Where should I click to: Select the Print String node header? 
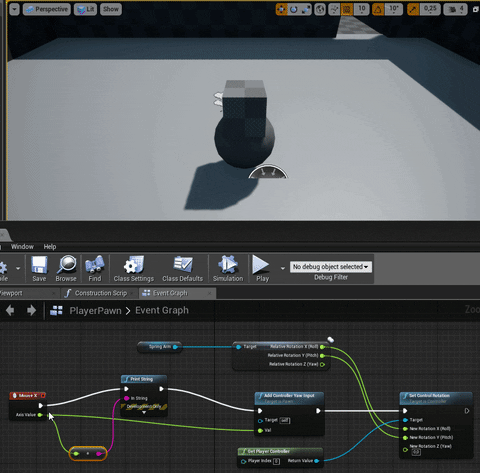pos(144,379)
